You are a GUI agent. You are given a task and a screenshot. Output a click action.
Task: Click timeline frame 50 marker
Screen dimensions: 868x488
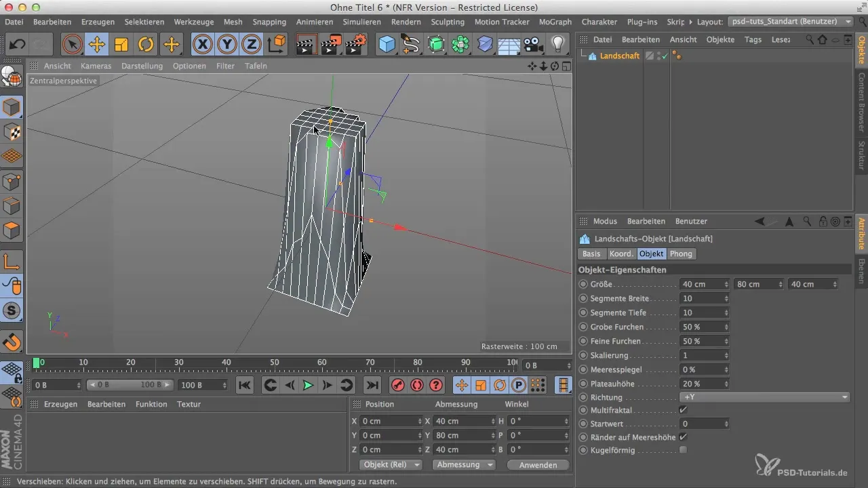275,363
